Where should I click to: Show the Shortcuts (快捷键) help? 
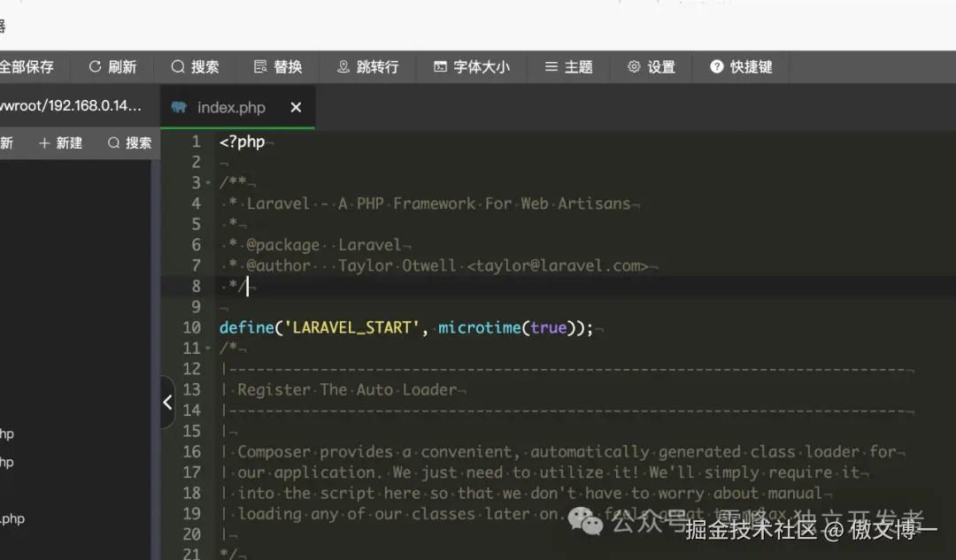(742, 67)
